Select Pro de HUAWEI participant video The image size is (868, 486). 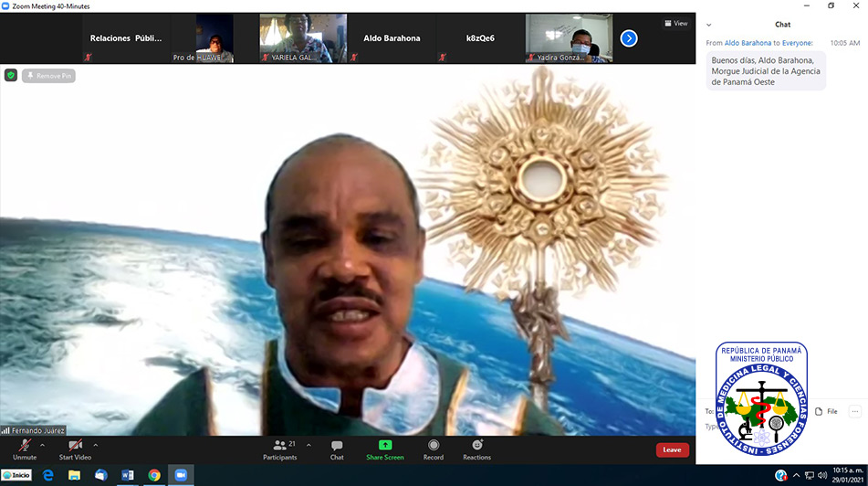214,38
